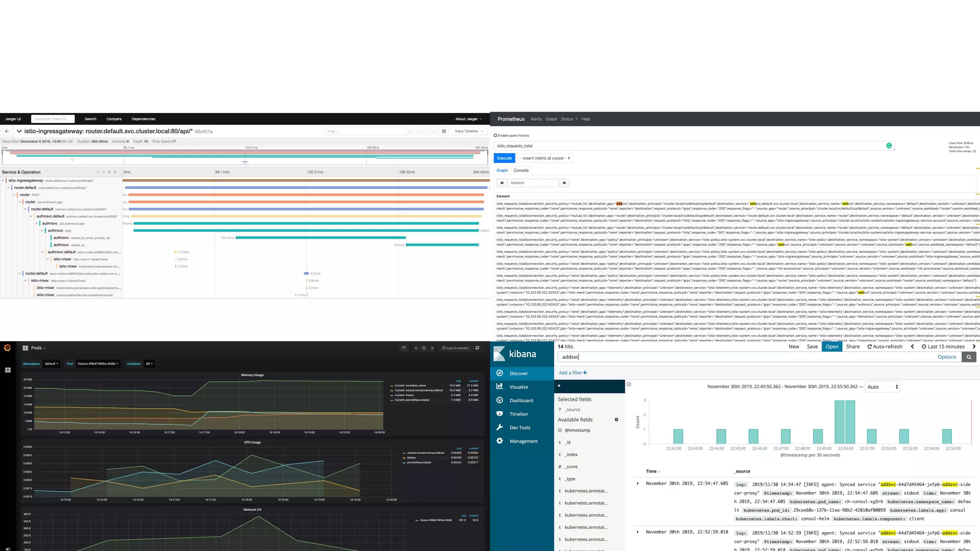980x551 pixels.
Task: Open the Grafana Pod selector dropdown
Action: 98,364
